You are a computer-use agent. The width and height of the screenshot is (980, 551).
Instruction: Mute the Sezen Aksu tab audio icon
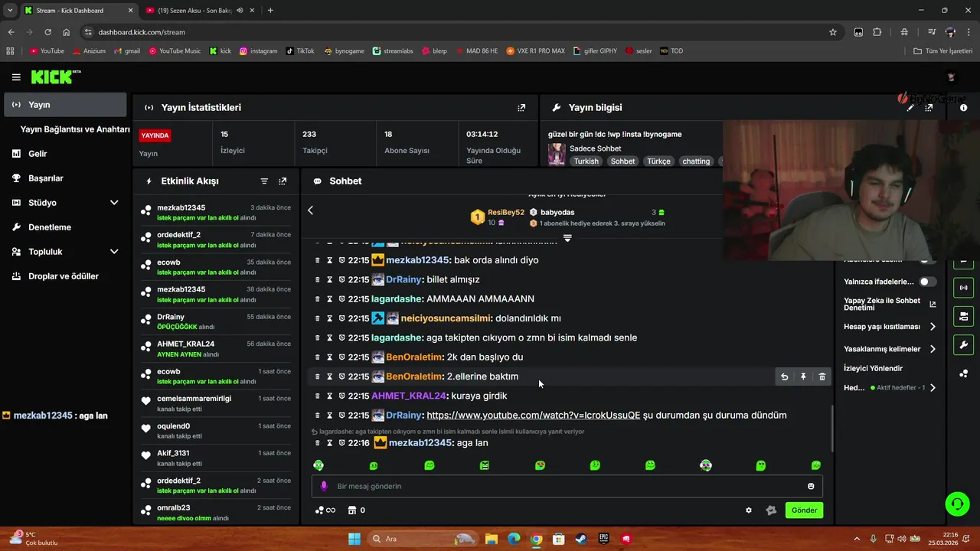(x=240, y=11)
